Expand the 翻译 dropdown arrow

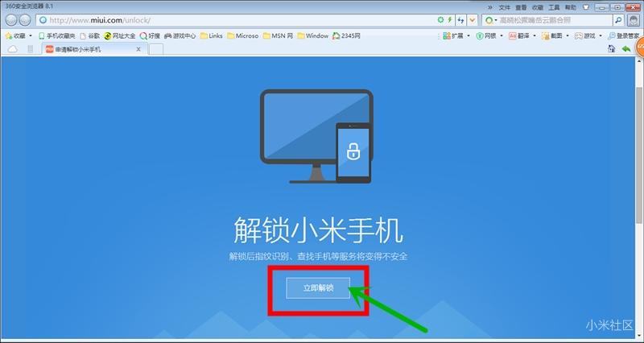[x=535, y=36]
